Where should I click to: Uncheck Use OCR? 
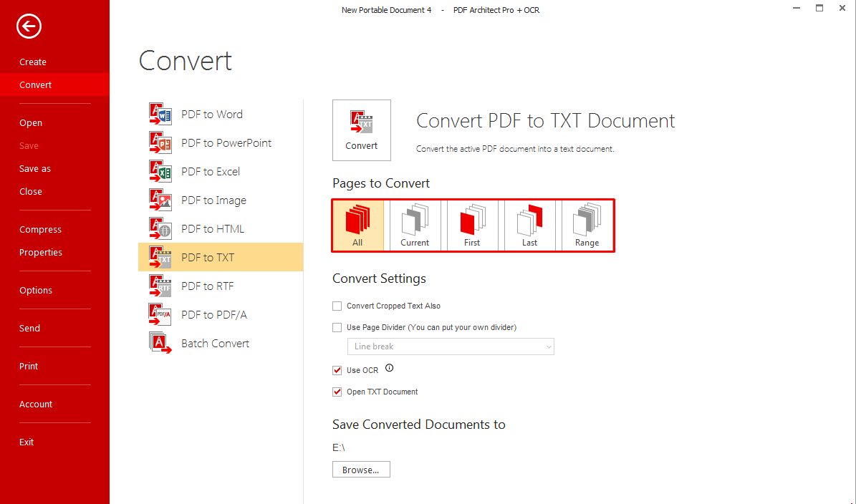[337, 370]
